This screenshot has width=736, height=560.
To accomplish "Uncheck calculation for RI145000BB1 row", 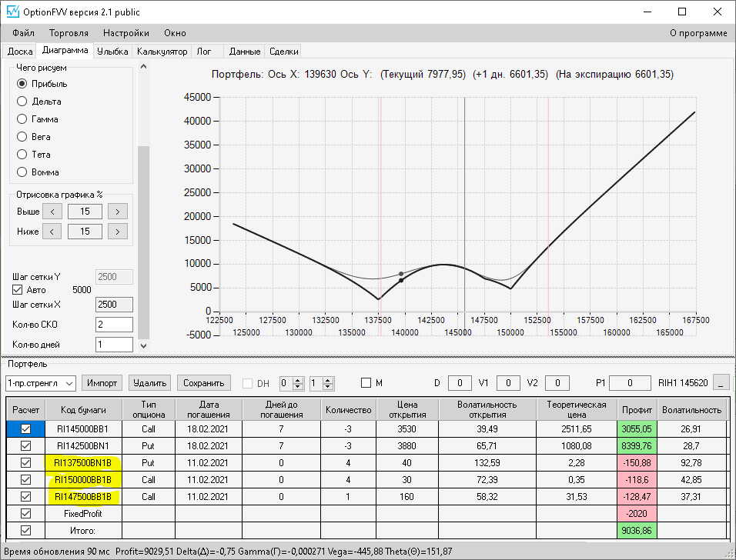I will click(26, 428).
